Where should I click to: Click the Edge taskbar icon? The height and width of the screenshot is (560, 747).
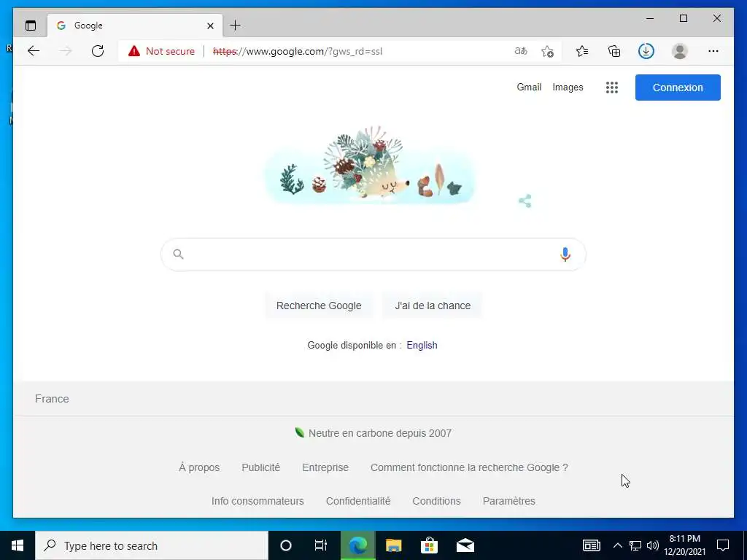point(357,545)
